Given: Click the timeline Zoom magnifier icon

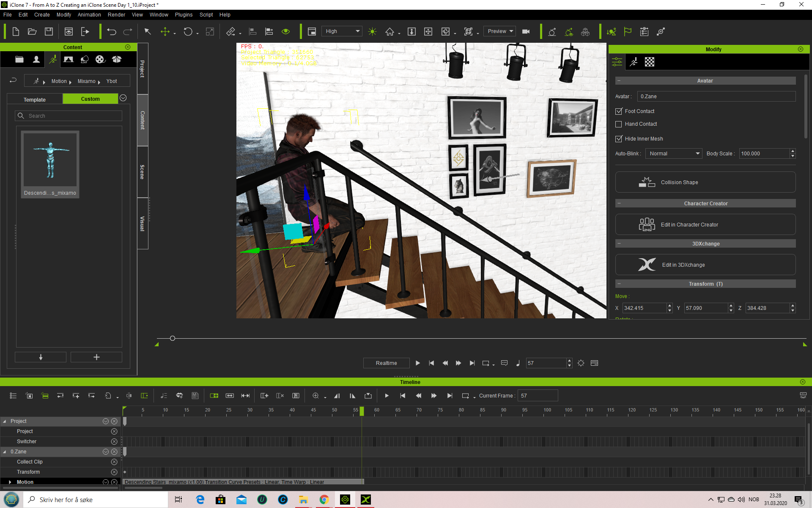Looking at the screenshot, I should 315,395.
